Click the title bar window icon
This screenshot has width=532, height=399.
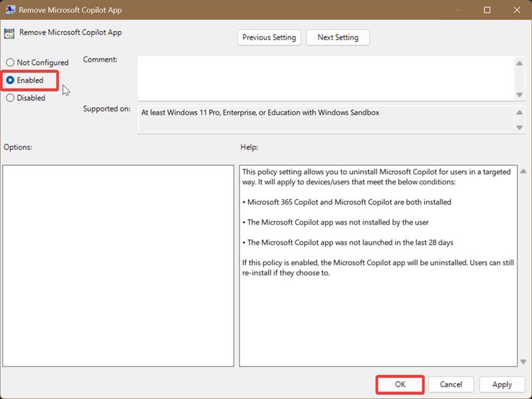point(11,10)
